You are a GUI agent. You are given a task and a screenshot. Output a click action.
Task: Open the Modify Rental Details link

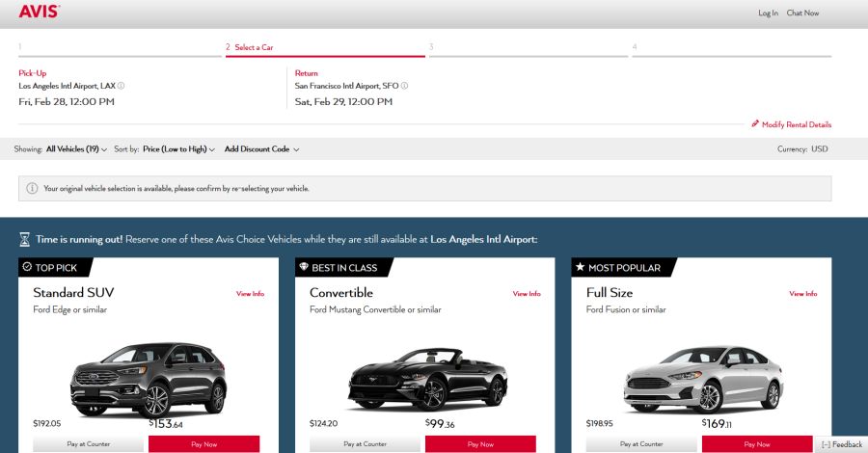(796, 124)
